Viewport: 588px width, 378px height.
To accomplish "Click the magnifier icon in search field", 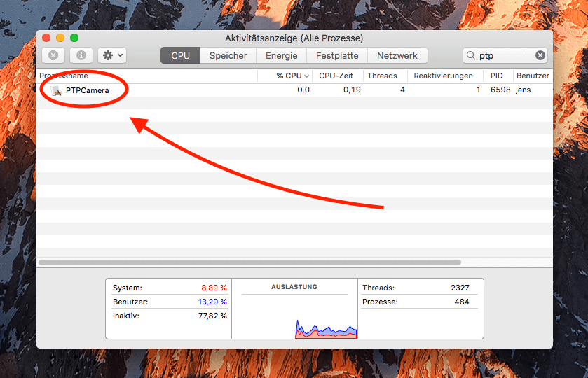I will [471, 55].
